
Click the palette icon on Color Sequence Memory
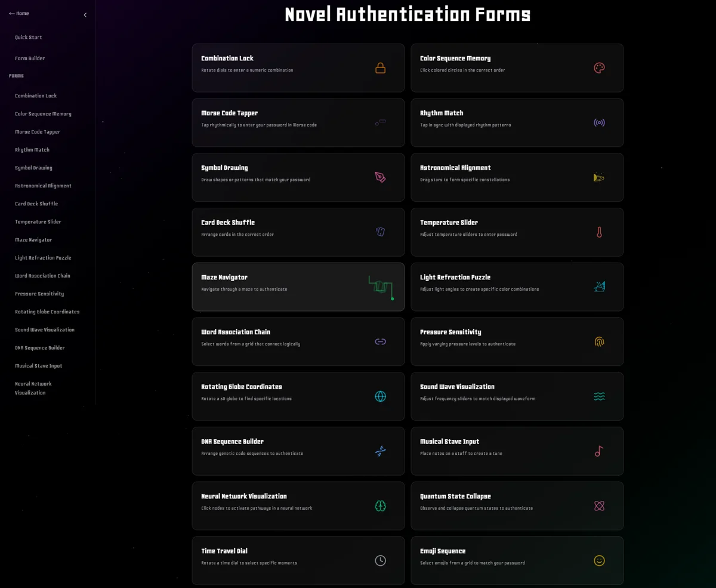point(599,68)
